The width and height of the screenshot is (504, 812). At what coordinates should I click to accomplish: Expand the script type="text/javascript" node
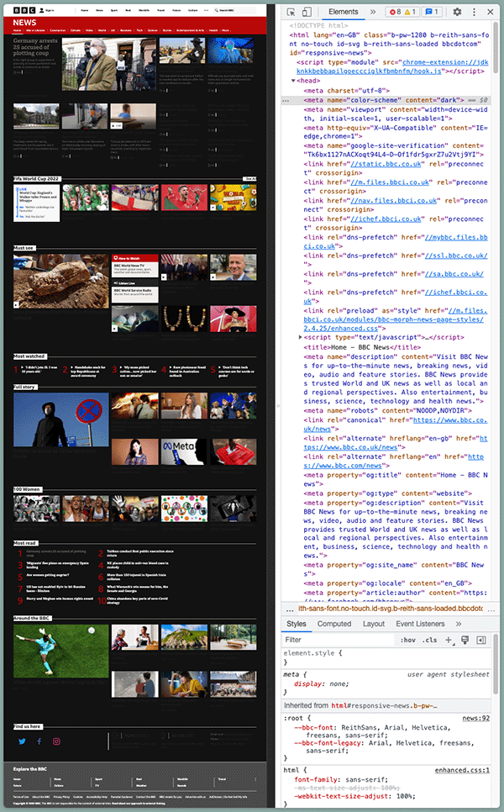pyautogui.click(x=301, y=337)
